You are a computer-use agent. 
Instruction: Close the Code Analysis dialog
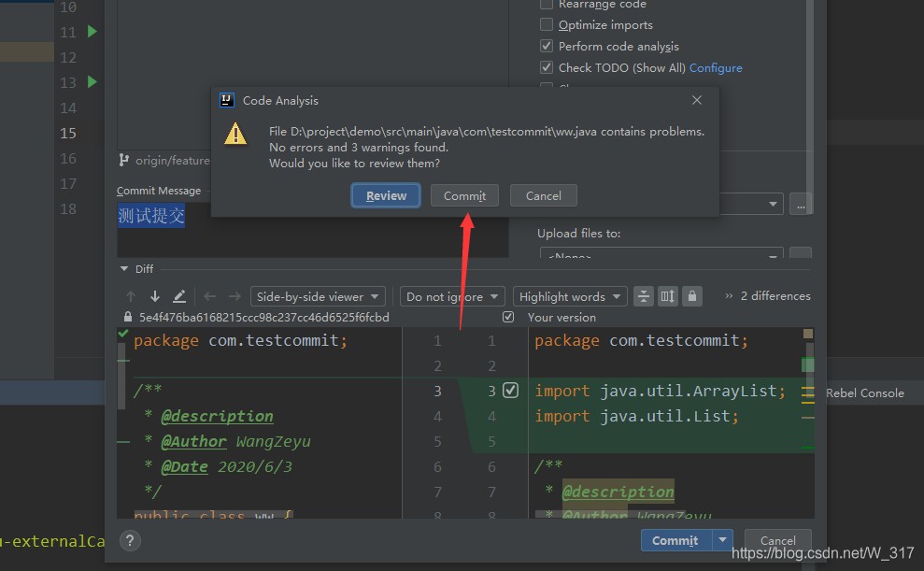pos(697,100)
